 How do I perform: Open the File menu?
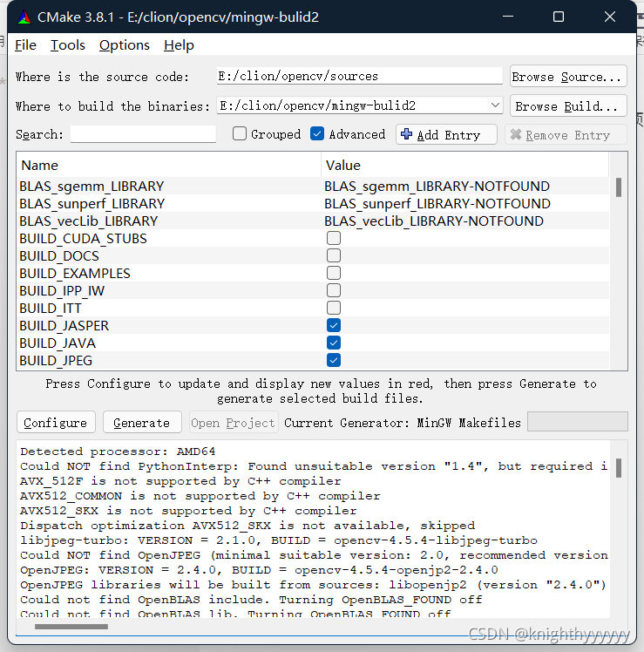pos(25,45)
